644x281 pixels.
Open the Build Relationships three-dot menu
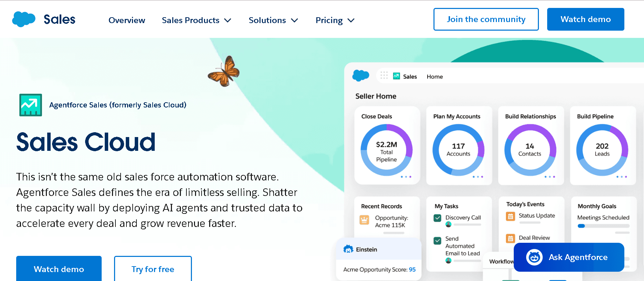[x=550, y=177]
